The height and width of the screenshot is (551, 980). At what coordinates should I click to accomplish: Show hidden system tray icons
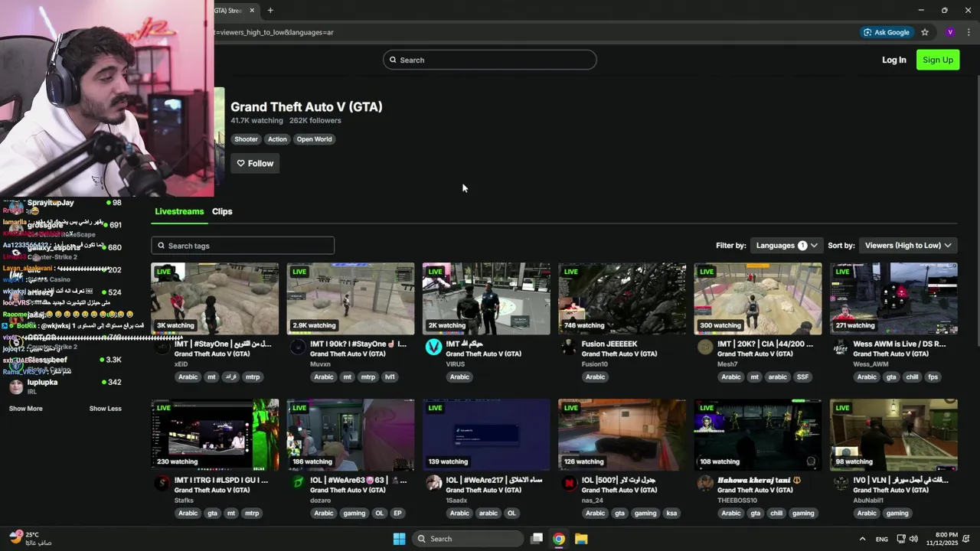click(862, 539)
